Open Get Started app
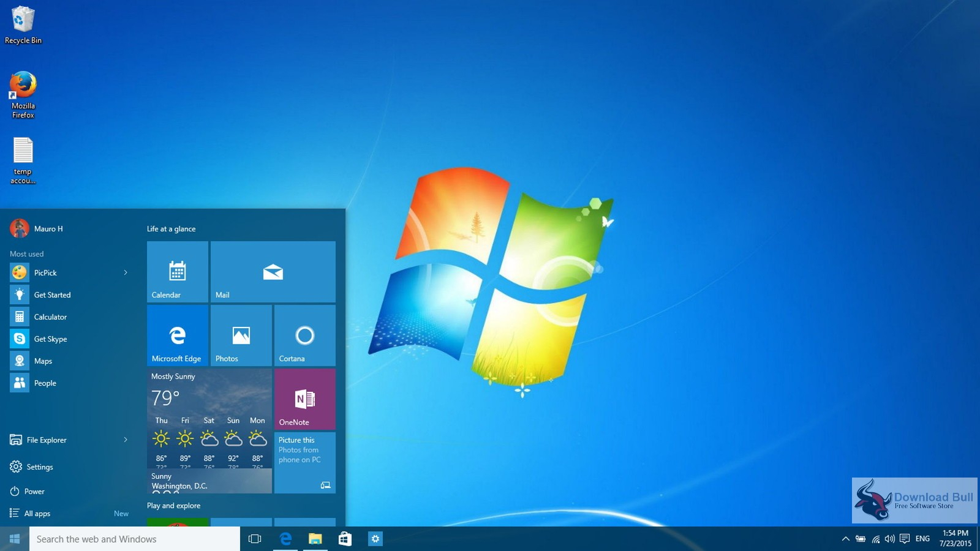This screenshot has width=980, height=551. 70,295
